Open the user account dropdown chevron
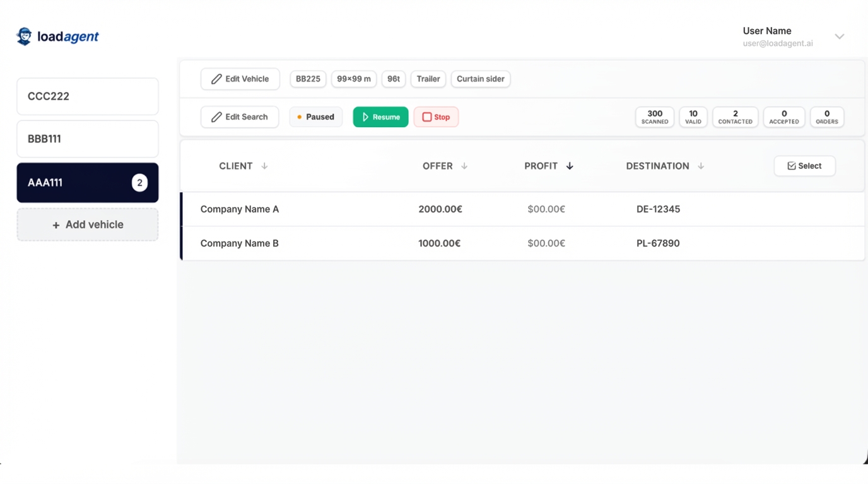 839,37
